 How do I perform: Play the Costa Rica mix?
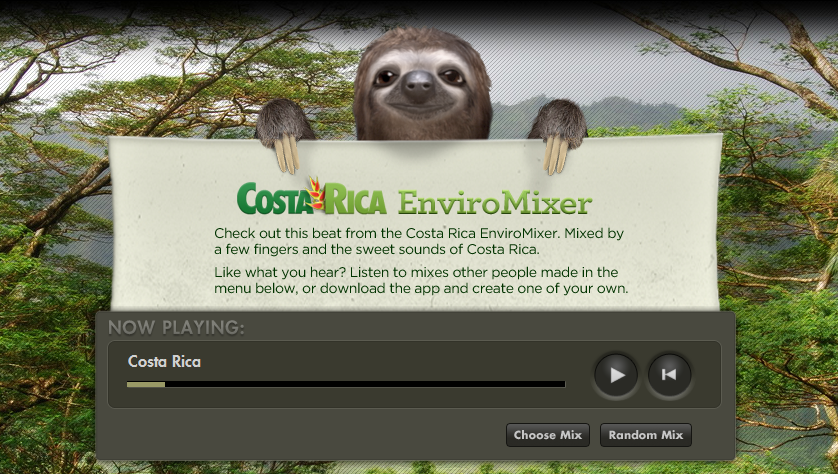(x=616, y=375)
